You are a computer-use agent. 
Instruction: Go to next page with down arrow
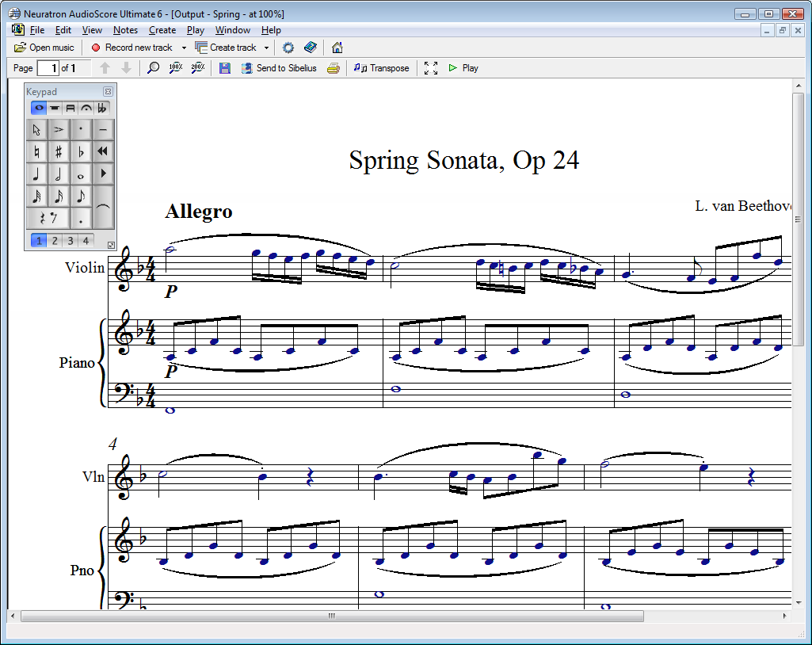(x=126, y=68)
